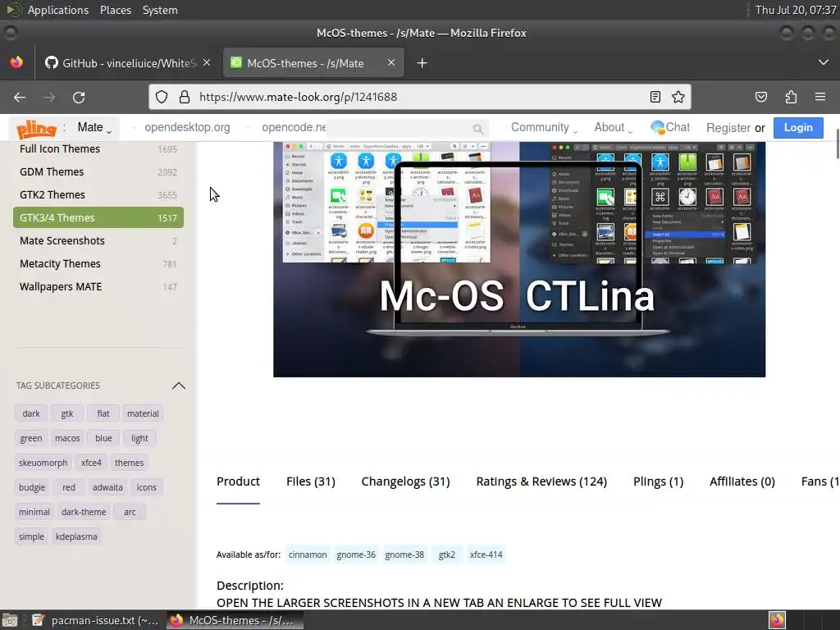
Task: Open the Applications menu
Action: click(x=58, y=10)
